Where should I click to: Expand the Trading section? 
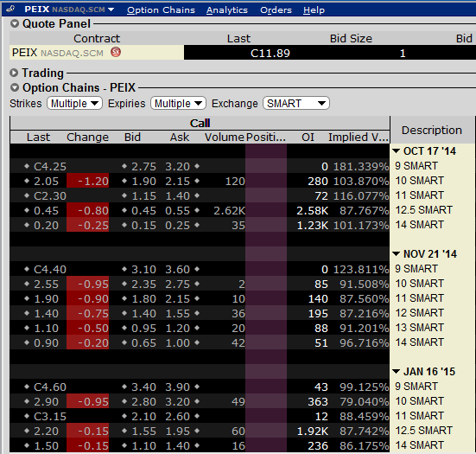(14, 73)
